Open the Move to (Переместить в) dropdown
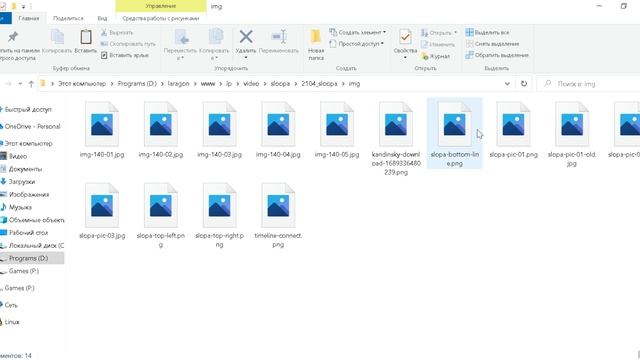The image size is (640, 360). tap(180, 58)
